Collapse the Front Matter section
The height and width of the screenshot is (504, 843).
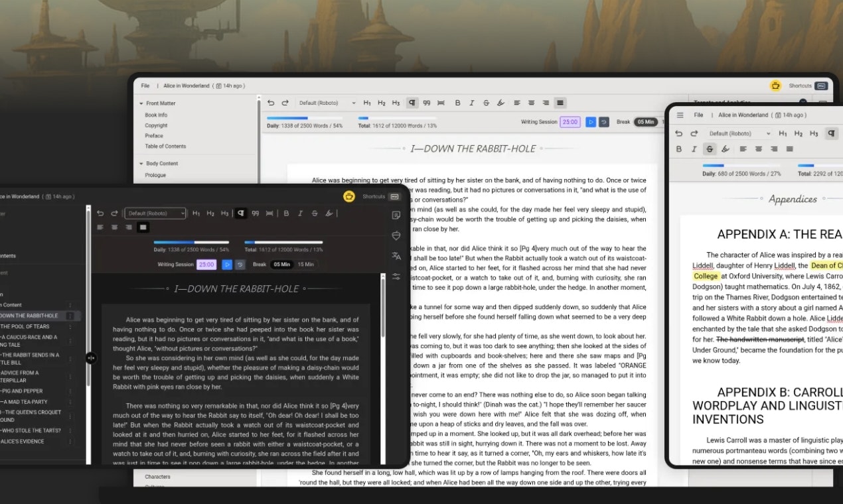tap(141, 103)
